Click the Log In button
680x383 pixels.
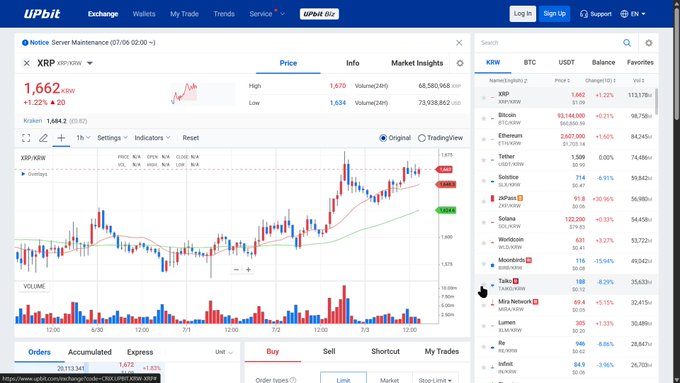click(x=523, y=14)
